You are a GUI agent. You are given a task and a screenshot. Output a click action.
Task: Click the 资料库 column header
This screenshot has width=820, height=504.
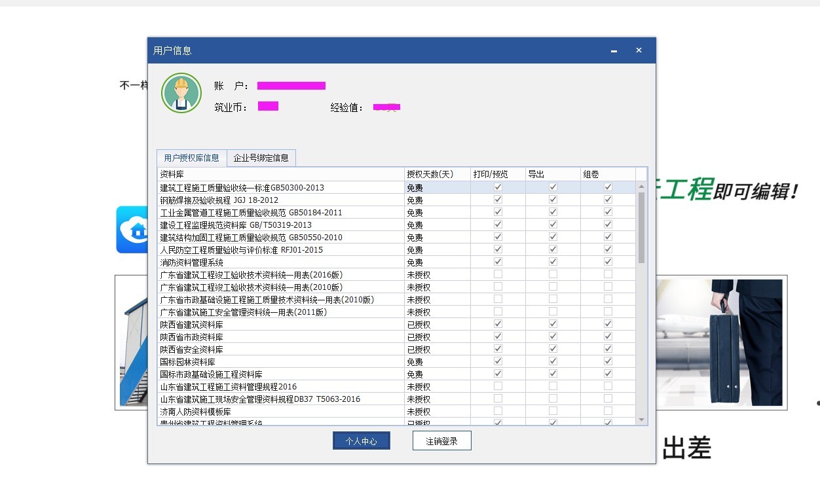point(280,174)
